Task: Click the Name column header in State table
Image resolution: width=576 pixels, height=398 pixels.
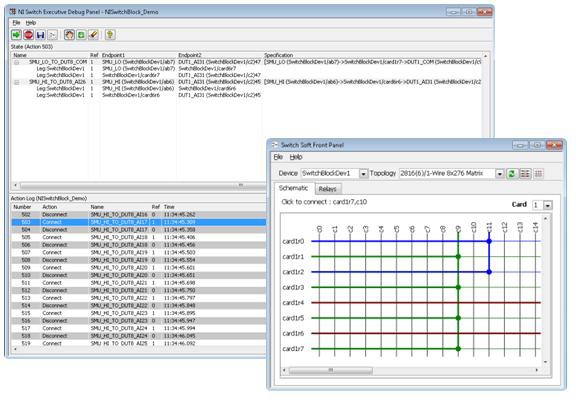Action: [x=20, y=55]
